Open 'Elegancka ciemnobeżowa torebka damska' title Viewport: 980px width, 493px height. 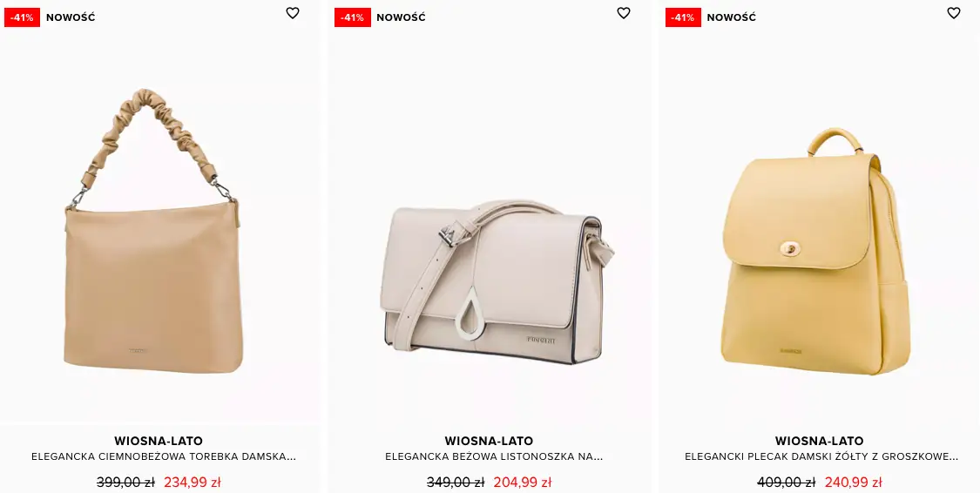point(164,456)
